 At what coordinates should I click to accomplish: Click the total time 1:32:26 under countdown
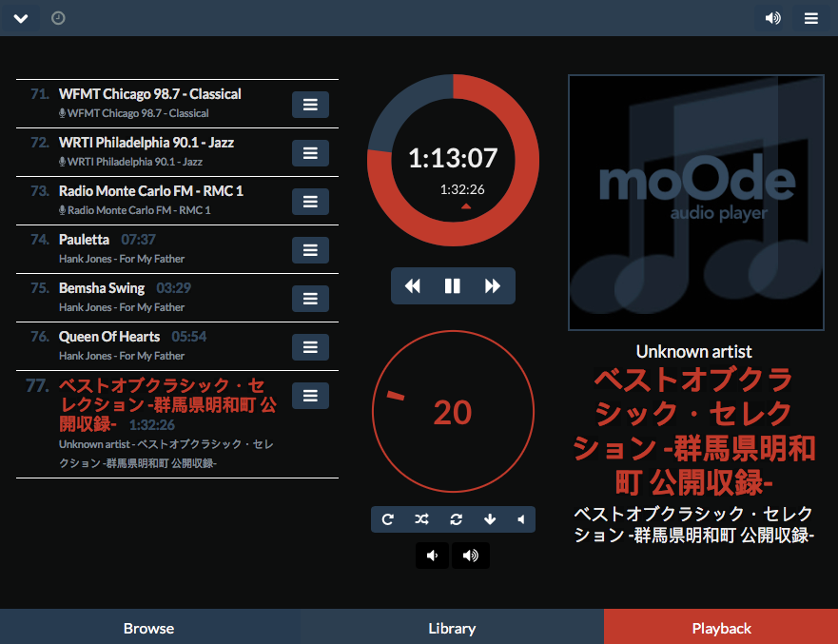click(462, 189)
